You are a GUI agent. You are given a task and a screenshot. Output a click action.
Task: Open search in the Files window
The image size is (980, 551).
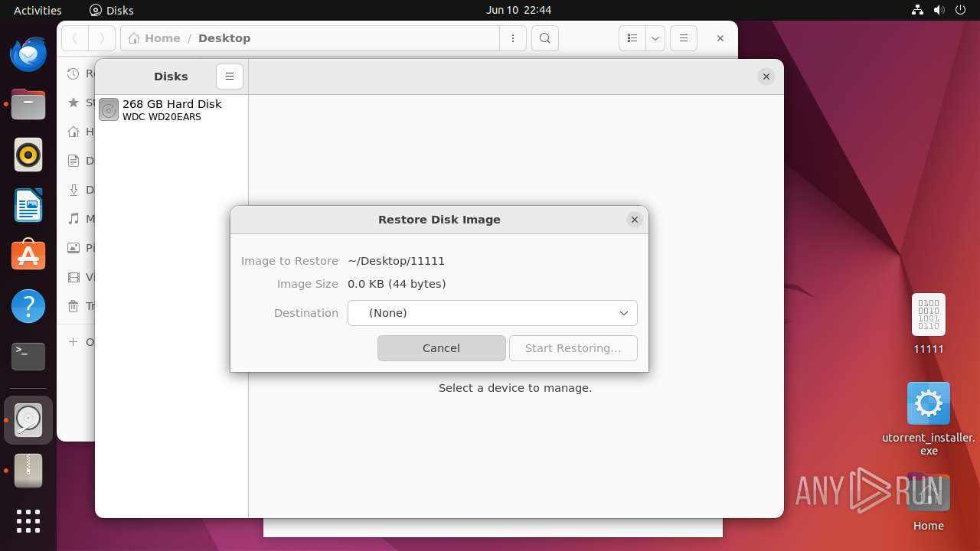tap(544, 38)
